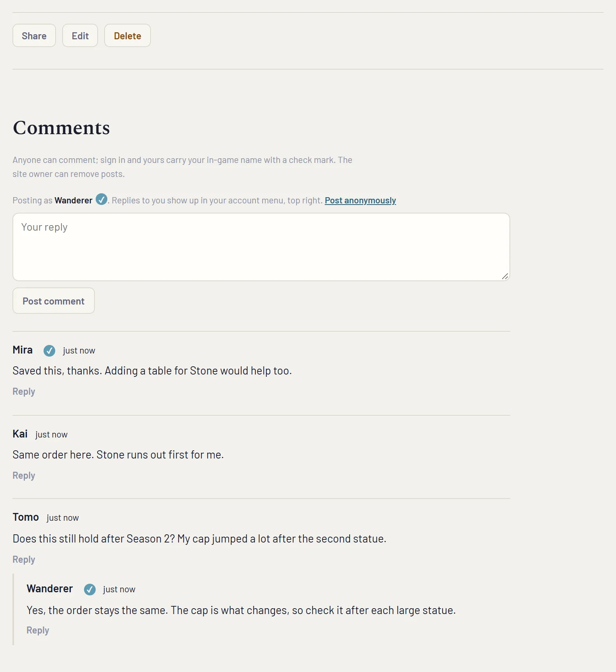Click the Kai author name
616x672 pixels.
tap(20, 434)
